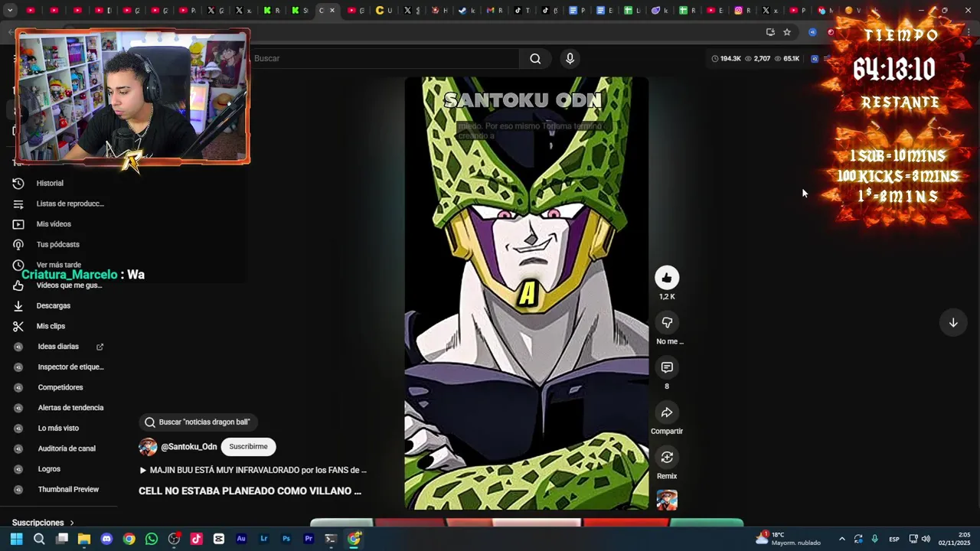Open the sound thumbnail below Remix
The image size is (980, 551).
tap(667, 500)
